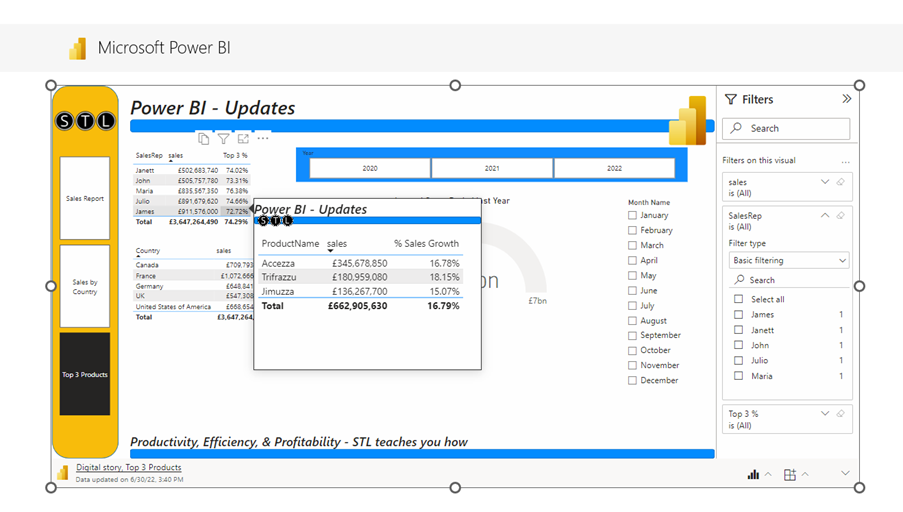
Task: Open the Basic filtering type dropdown
Action: [x=788, y=260]
